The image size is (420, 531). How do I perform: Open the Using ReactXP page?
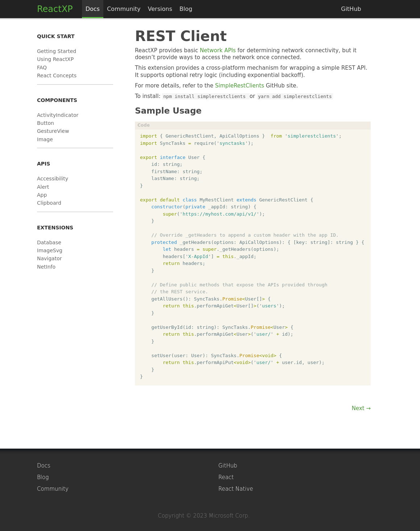coord(55,59)
